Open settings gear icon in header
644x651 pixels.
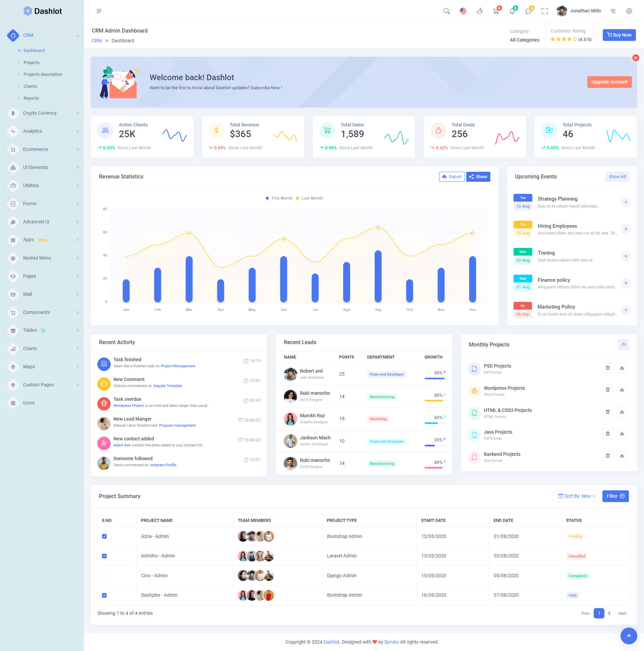[629, 11]
